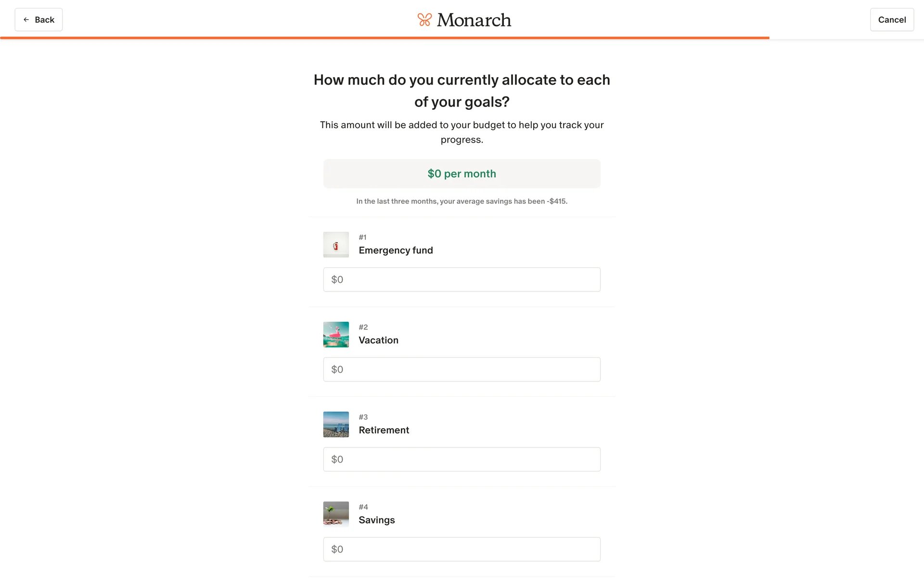Select the Vacation flamingo thumbnail

pos(336,335)
